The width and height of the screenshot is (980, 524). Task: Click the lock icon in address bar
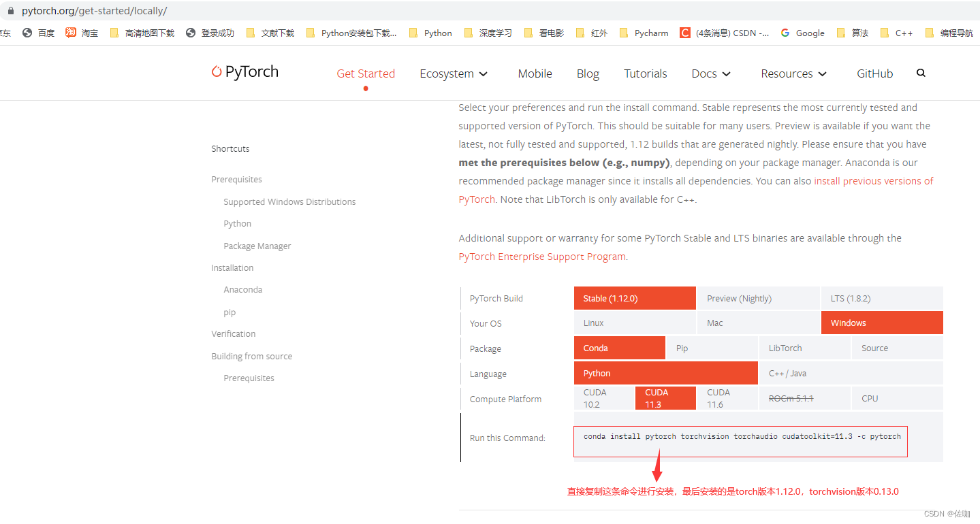coord(10,11)
